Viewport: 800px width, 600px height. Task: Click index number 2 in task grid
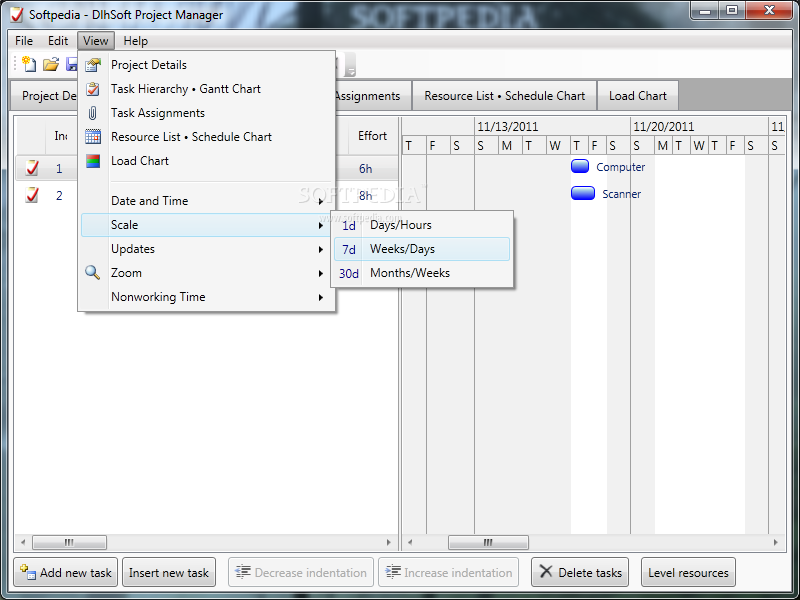coord(59,195)
